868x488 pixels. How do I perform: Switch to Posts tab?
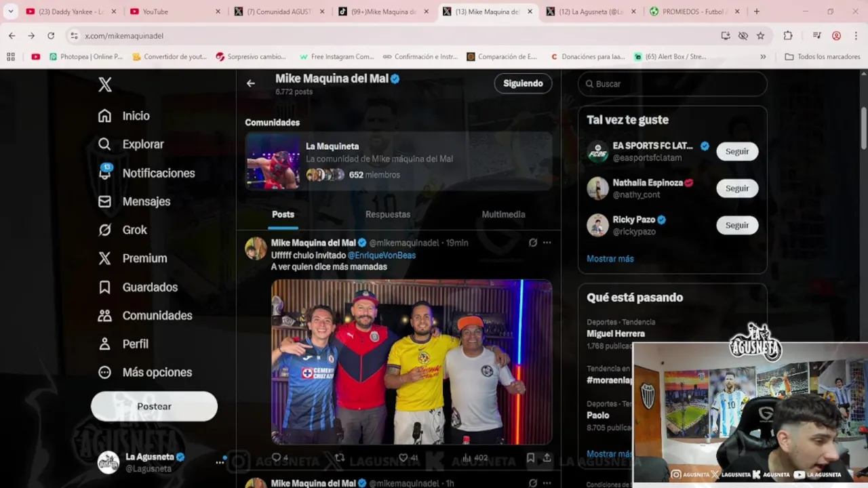(283, 214)
